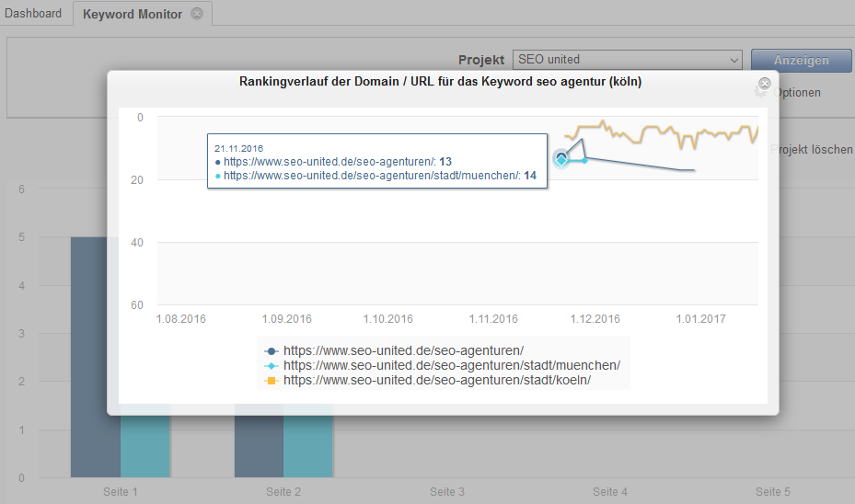Click light blue Seite 1 bar
Screen dimensions: 855x504
click(144, 441)
